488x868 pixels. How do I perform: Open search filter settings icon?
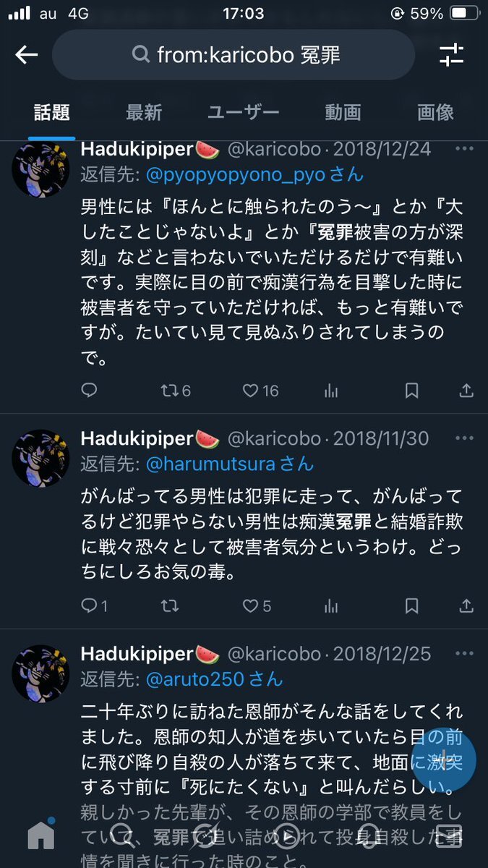[x=451, y=55]
